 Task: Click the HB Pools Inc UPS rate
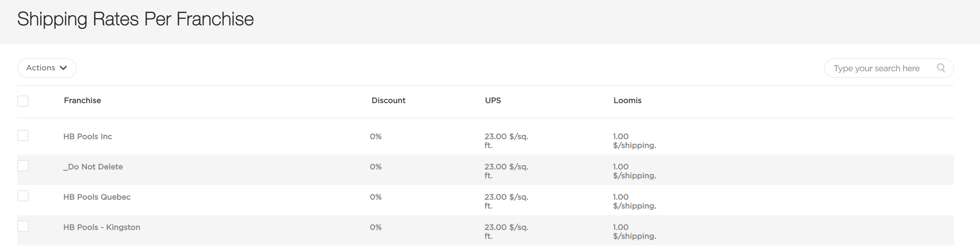[x=506, y=141]
